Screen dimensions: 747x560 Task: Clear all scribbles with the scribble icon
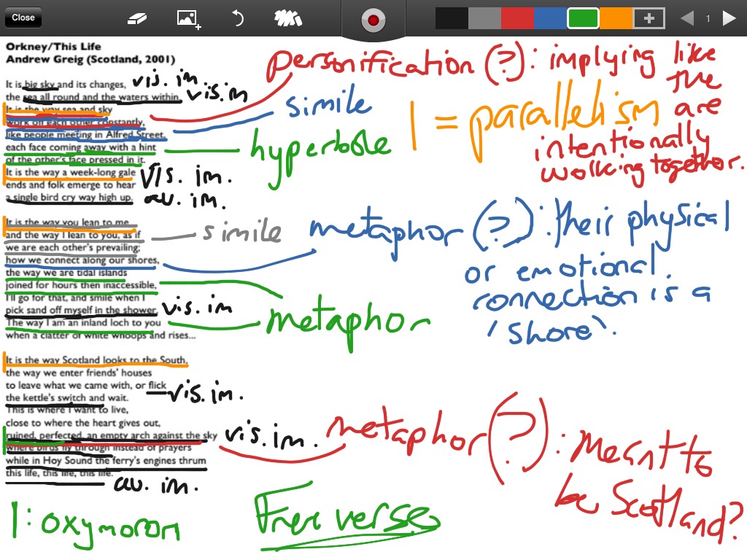coord(287,18)
